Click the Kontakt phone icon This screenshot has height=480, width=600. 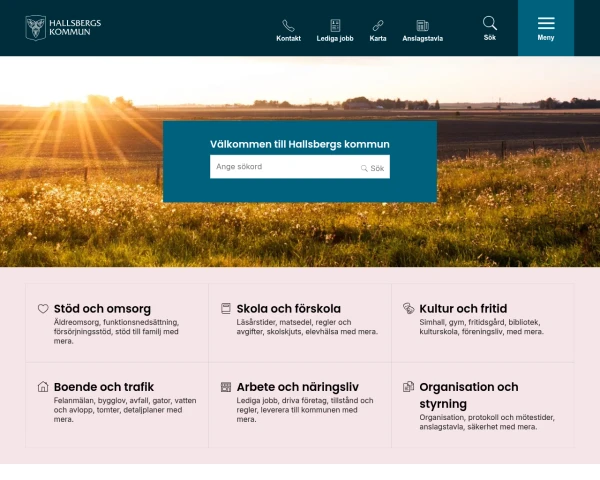[x=288, y=26]
